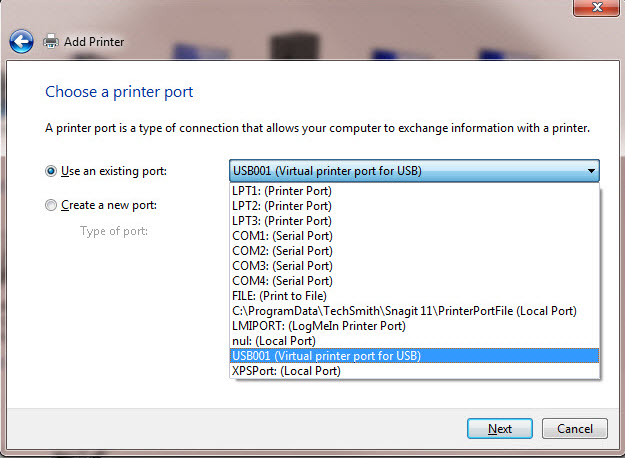Viewport: 625px width, 458px height.
Task: Click the USB001 combo box field
Action: click(x=414, y=171)
